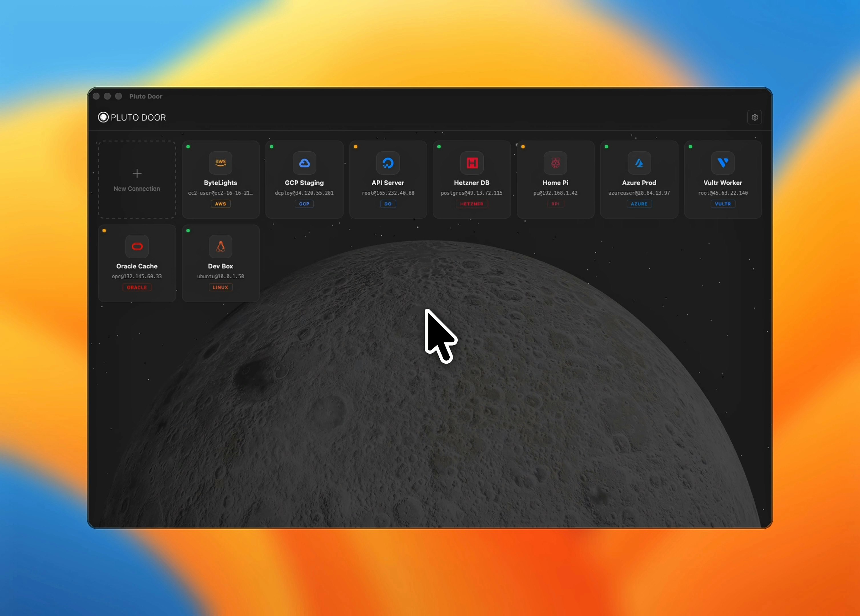Click Pluto Door in the title bar
Viewport: 860px width, 616px height.
tap(146, 96)
